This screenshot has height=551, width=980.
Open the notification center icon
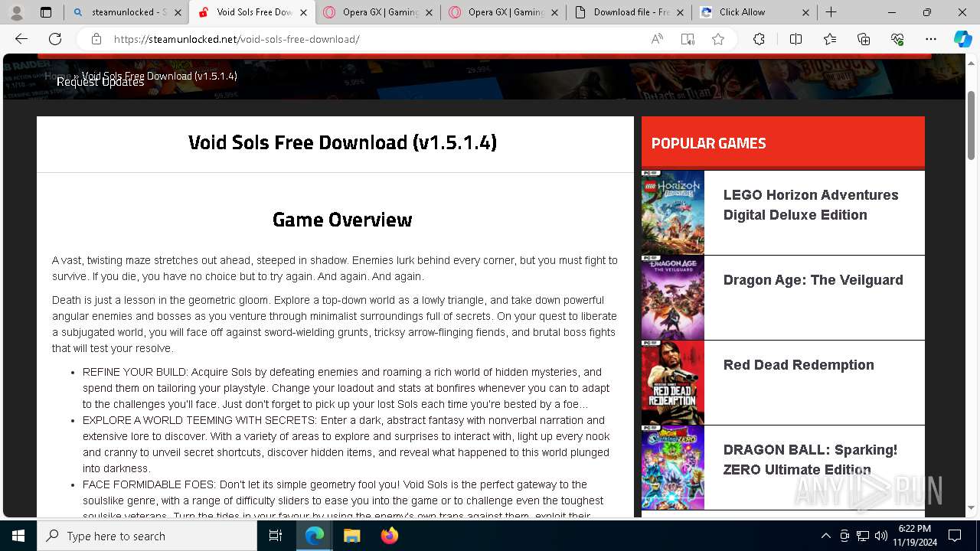point(955,536)
